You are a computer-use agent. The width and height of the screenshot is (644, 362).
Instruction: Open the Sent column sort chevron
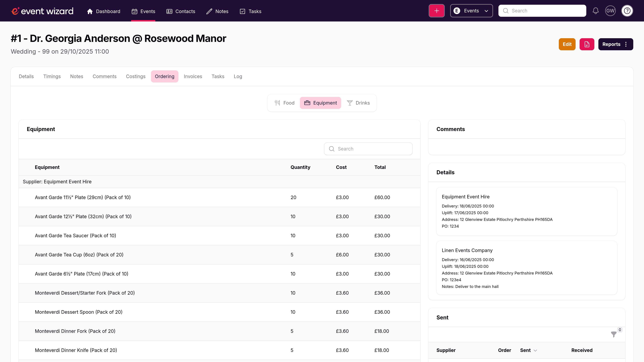(x=535, y=350)
